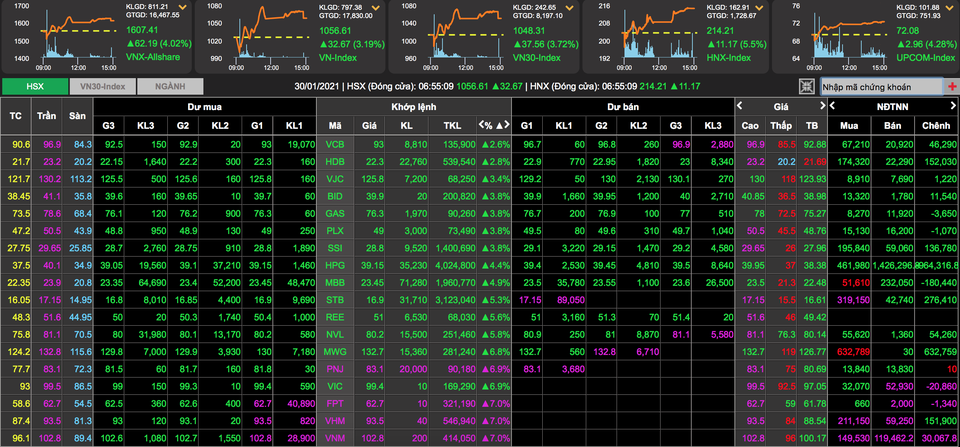Click right arrow in Giá column group
The image size is (960, 447).
pos(821,106)
